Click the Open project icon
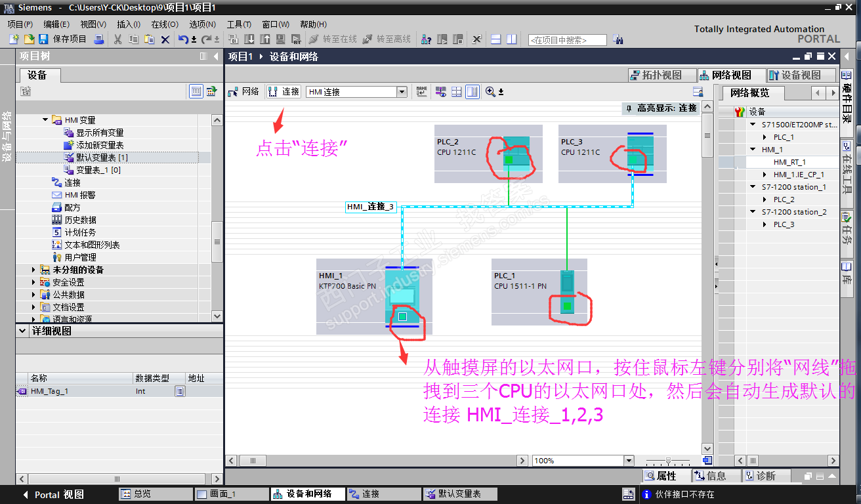861x504 pixels. pyautogui.click(x=29, y=39)
